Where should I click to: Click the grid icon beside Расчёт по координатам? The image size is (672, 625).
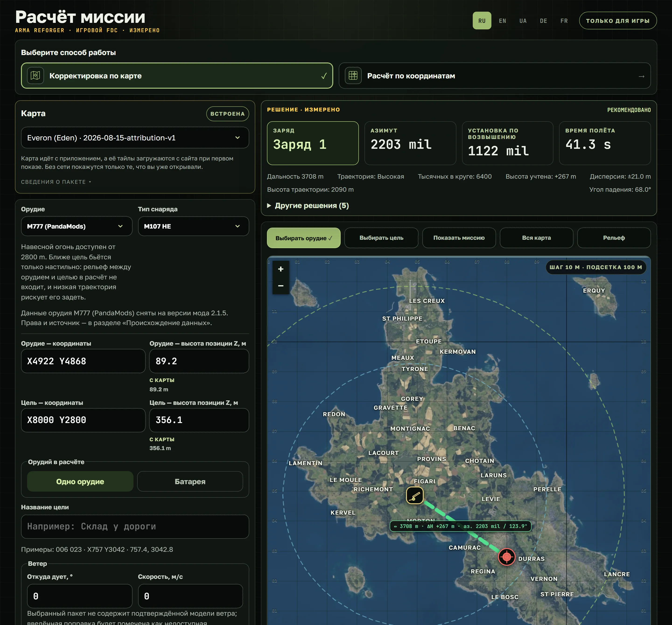coord(353,76)
